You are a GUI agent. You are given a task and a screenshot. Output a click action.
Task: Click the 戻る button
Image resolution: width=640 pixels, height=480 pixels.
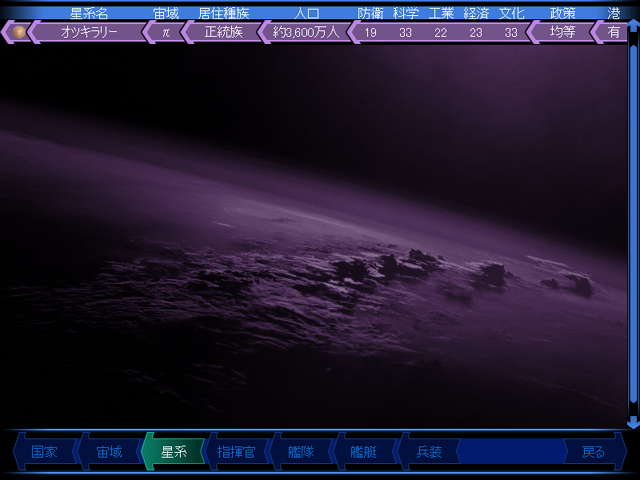point(594,452)
